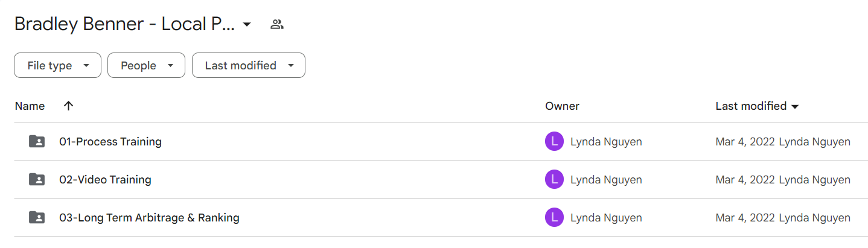Open the Last modified filter chip

[x=249, y=65]
